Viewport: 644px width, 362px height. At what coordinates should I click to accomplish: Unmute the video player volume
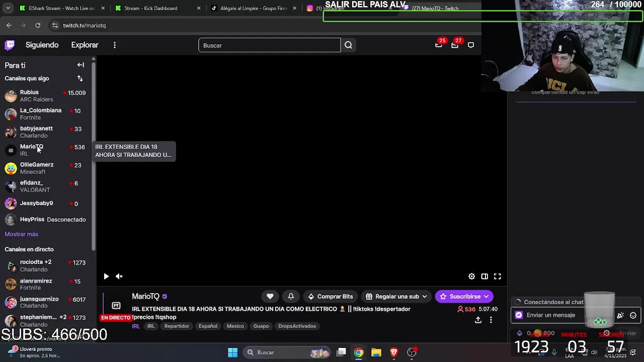click(x=119, y=277)
